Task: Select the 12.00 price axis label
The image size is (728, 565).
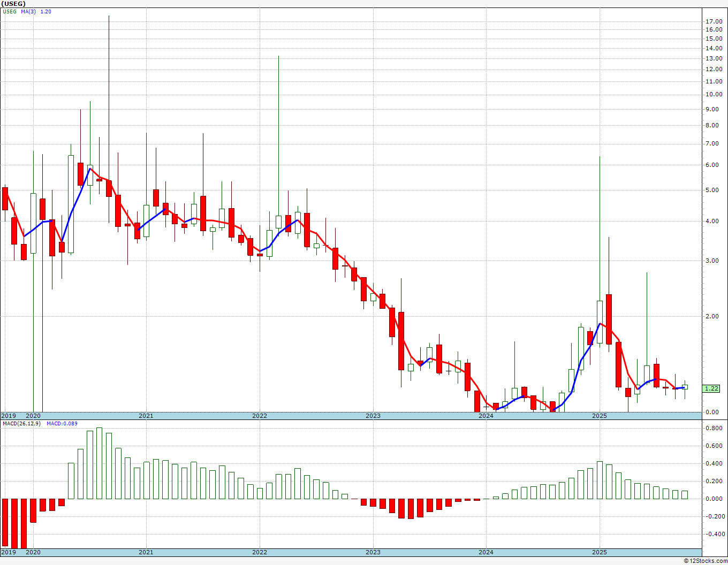Action: pyautogui.click(x=714, y=70)
